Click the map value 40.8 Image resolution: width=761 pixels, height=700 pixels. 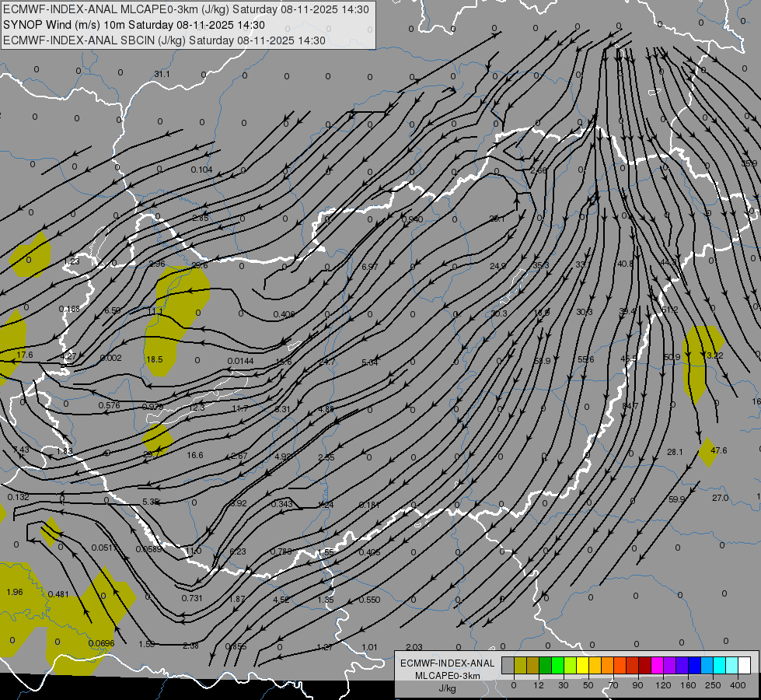coord(625,264)
